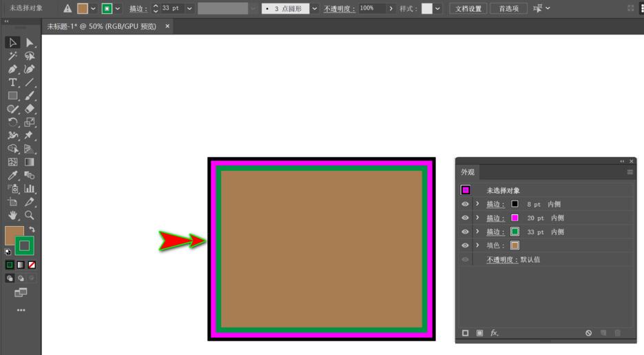Open the stroke weight dropdown

(189, 8)
